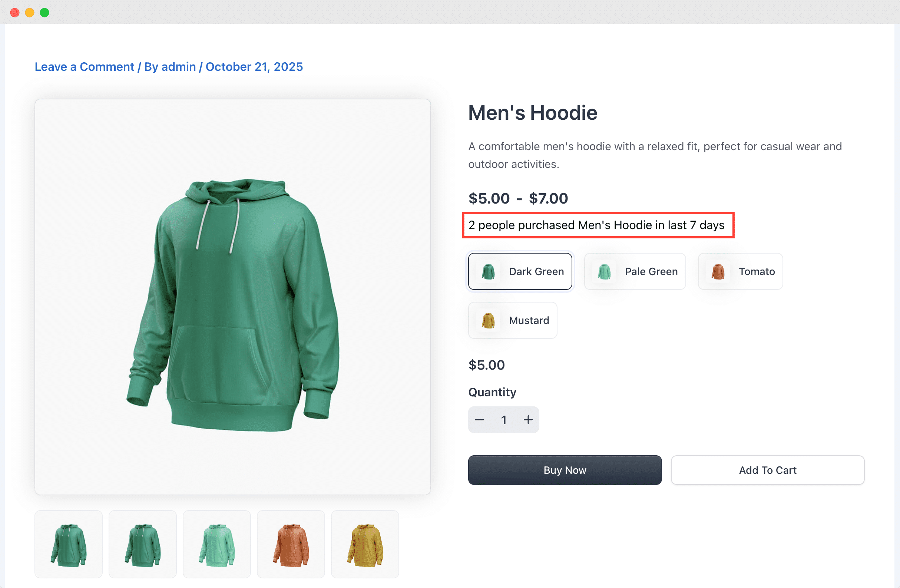Viewport: 900px width, 588px height.
Task: Show the pale green hoodie thumbnail
Action: pyautogui.click(x=217, y=544)
